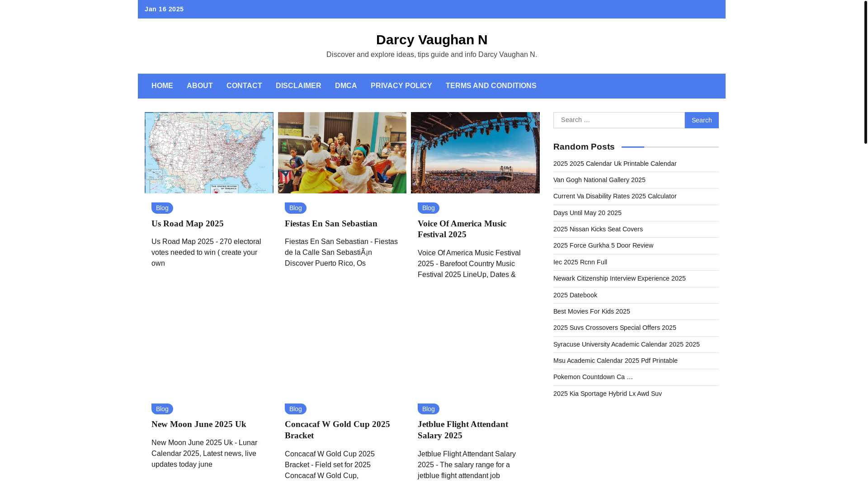Click the Jetblue Flight Attendant Salary excerpt
The image size is (868, 488).
tap(467, 465)
